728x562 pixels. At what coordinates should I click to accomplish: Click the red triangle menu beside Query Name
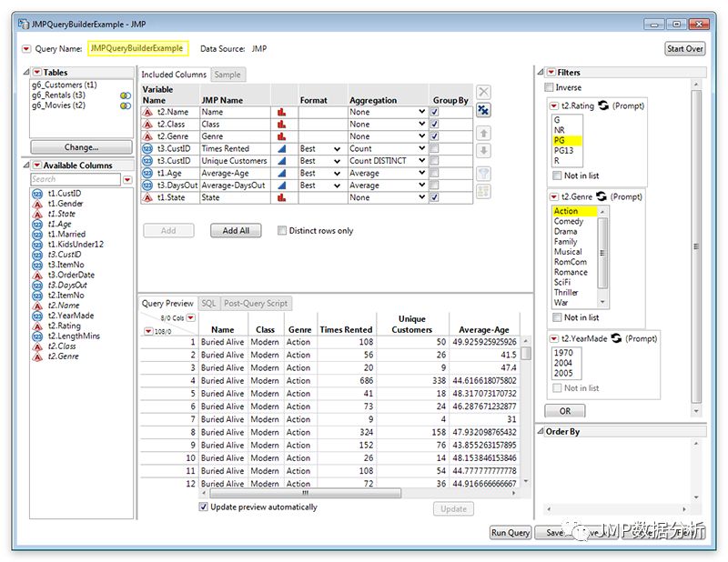tap(26, 49)
